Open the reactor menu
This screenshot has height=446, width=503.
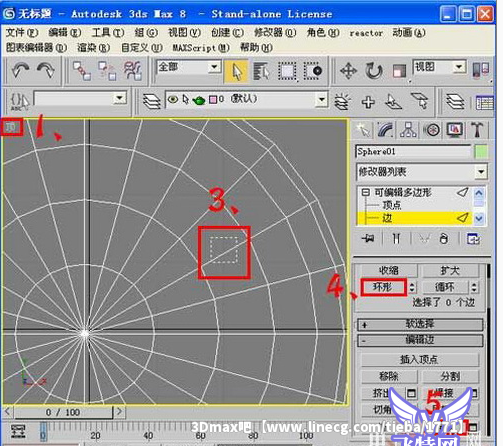point(366,33)
